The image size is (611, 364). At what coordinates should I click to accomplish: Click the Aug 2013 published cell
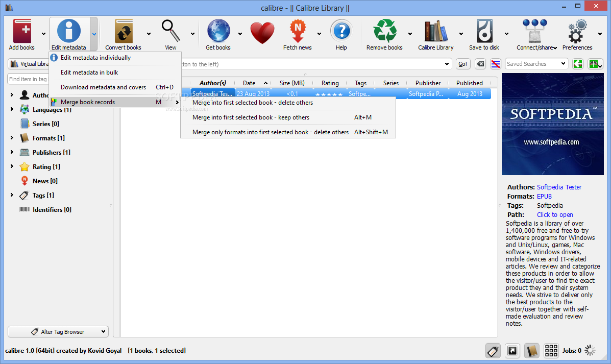coord(470,94)
